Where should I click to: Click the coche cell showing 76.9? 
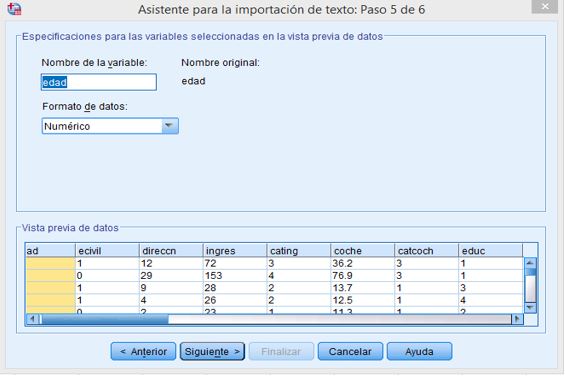tap(362, 276)
